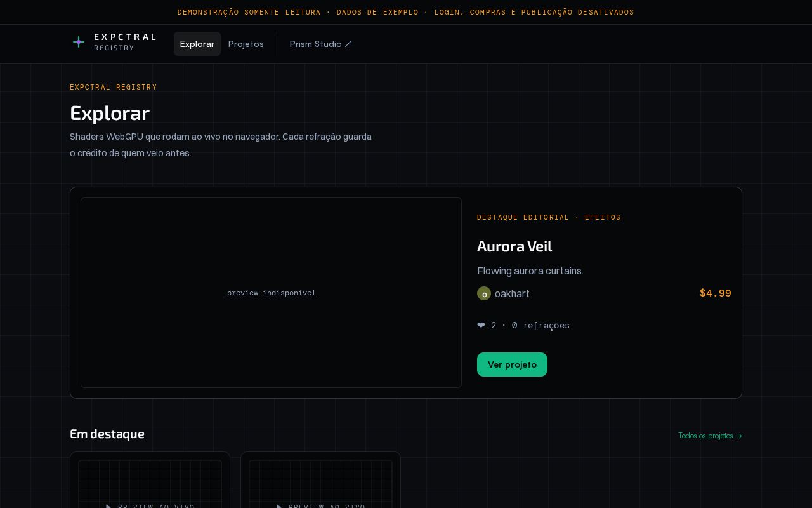Open the Aurora Veil project title

(514, 246)
